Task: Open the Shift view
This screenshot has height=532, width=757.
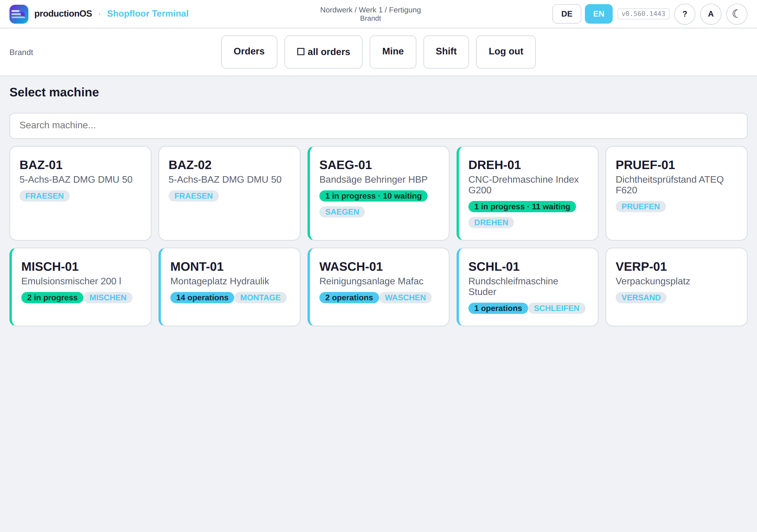Action: click(x=446, y=52)
